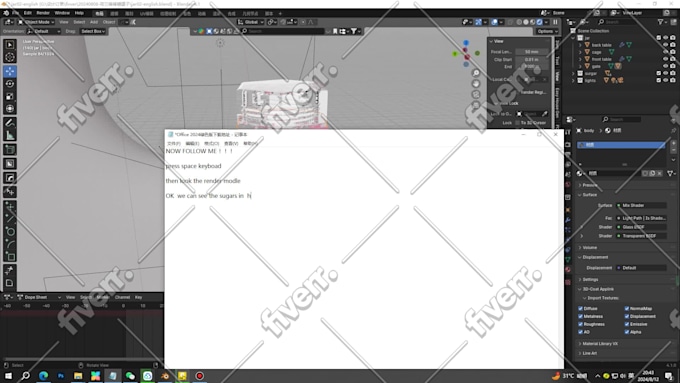Expand the back table object
680x383 pixels.
(x=580, y=45)
